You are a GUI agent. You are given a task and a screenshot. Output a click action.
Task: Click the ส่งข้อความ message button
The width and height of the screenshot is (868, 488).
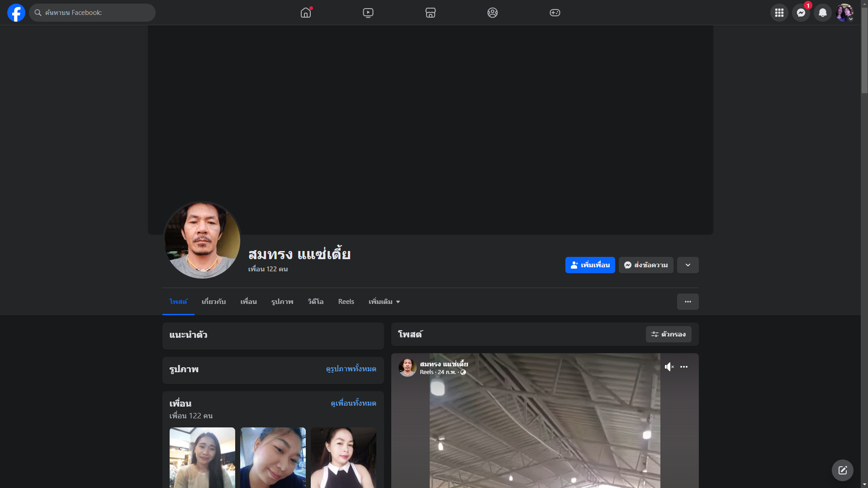[646, 265]
